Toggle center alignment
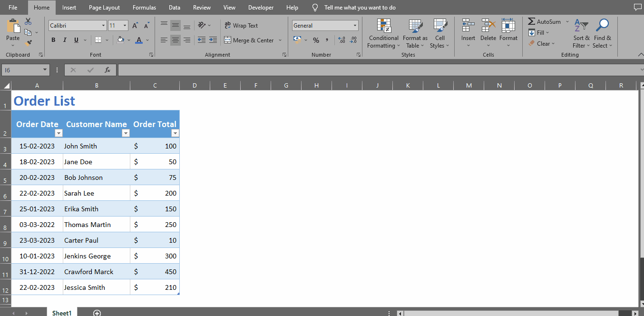Image resolution: width=644 pixels, height=316 pixels. (175, 40)
